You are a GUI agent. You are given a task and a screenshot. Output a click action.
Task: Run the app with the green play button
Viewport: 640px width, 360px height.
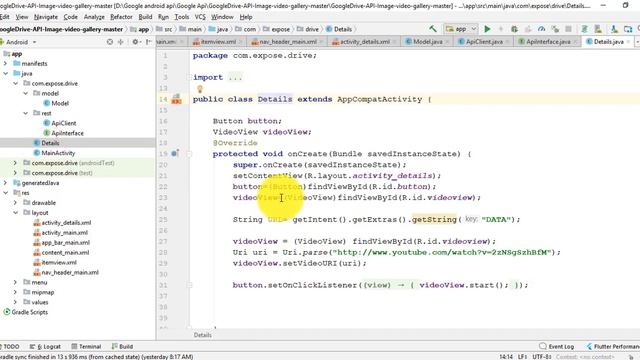(x=487, y=29)
